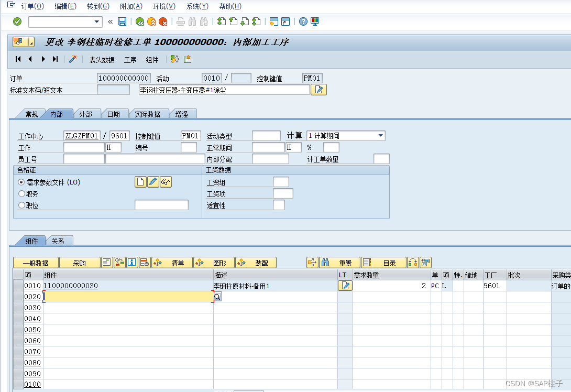The image size is (571, 392).
Task: Go to next page icon
Action: [x=245, y=22]
